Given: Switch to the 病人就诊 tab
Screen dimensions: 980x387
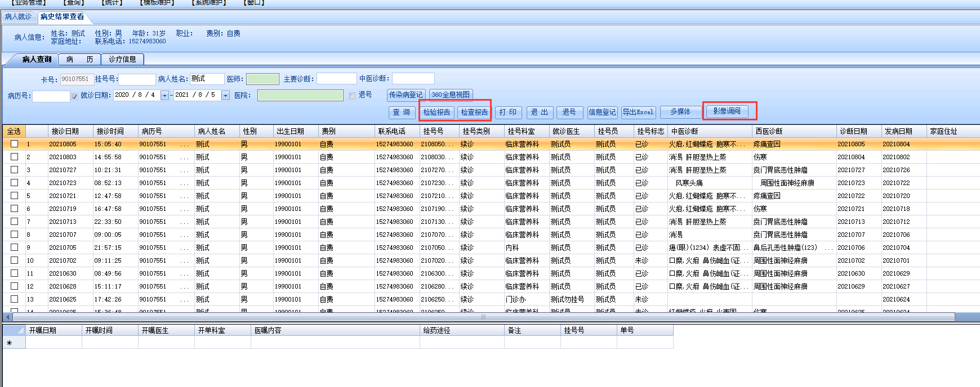Looking at the screenshot, I should point(19,17).
